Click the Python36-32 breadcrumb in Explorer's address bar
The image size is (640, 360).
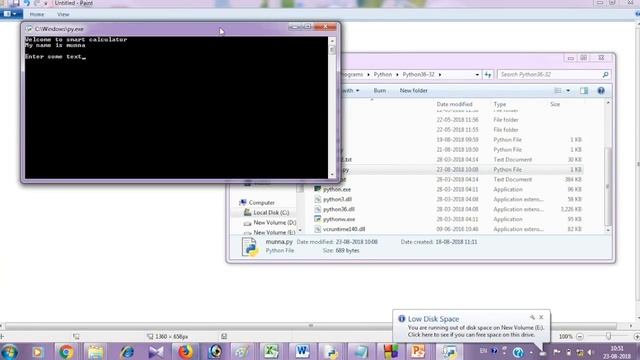(x=418, y=75)
